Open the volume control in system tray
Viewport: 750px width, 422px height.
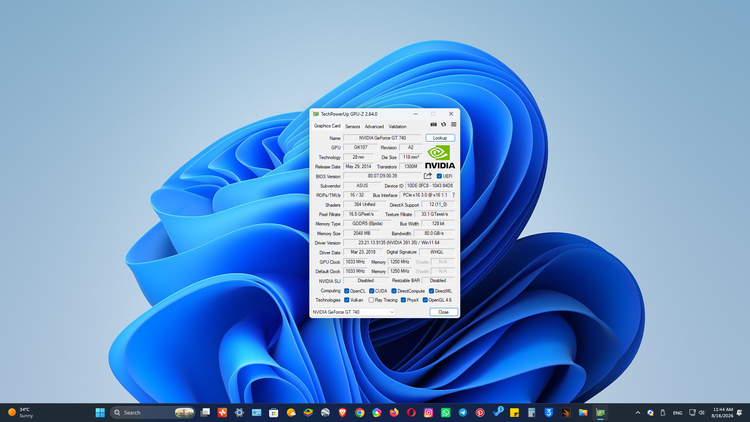(x=702, y=412)
